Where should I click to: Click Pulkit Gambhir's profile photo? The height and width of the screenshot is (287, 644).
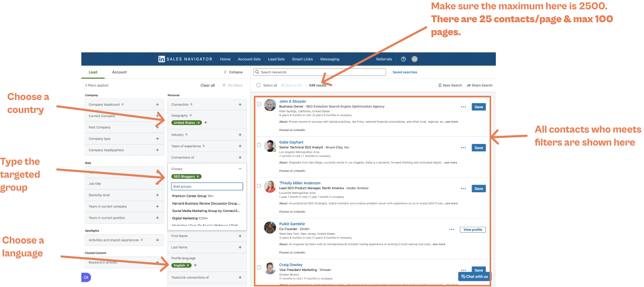270,227
